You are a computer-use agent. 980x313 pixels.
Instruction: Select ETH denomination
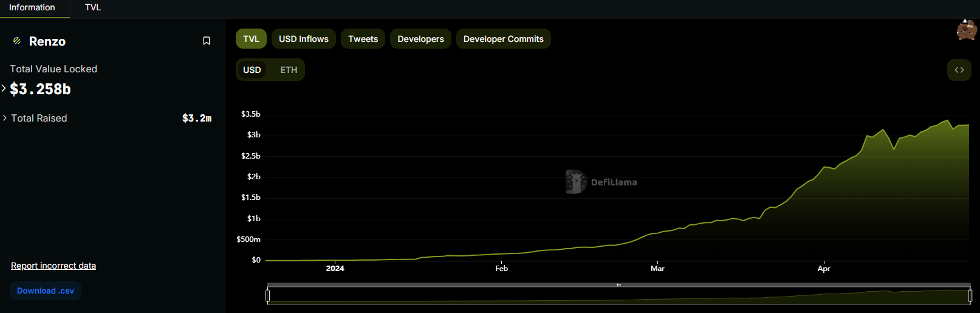pyautogui.click(x=289, y=70)
